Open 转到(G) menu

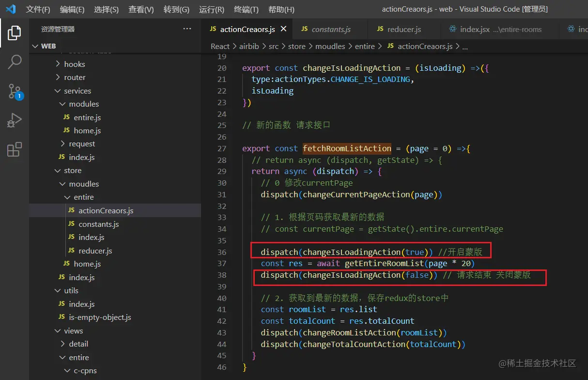point(177,9)
